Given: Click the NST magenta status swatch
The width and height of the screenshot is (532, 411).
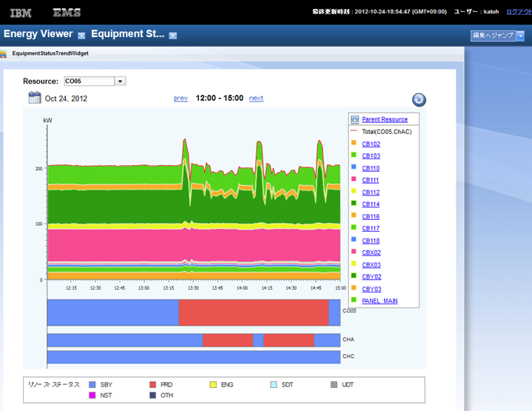Looking at the screenshot, I should [x=92, y=395].
